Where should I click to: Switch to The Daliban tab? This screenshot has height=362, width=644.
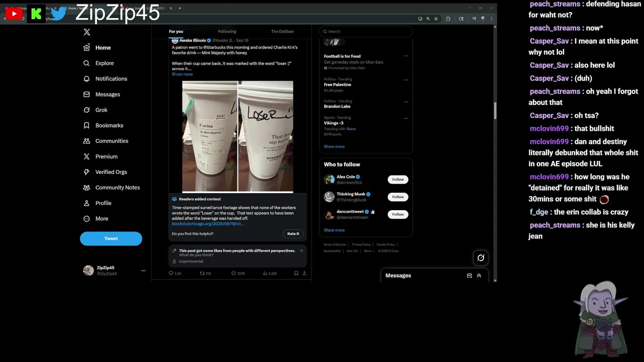pos(282,31)
